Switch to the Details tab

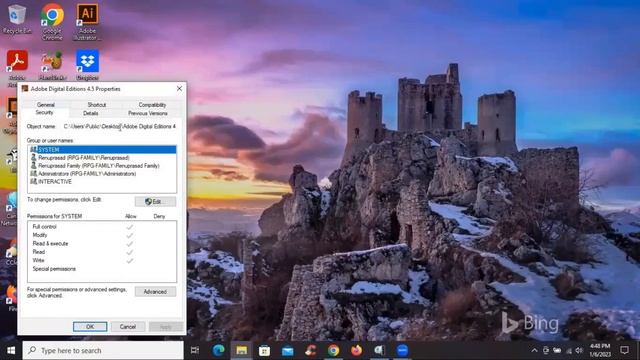click(91, 113)
